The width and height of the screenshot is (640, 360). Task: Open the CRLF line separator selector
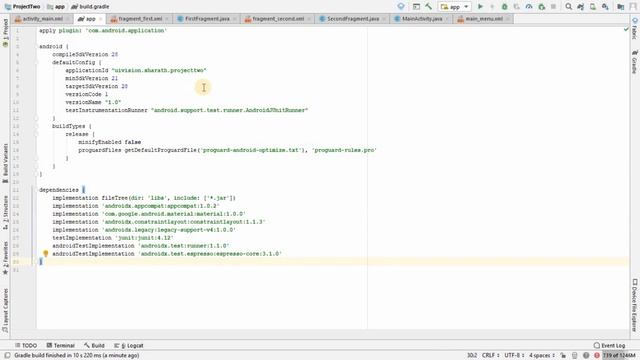(x=490, y=356)
